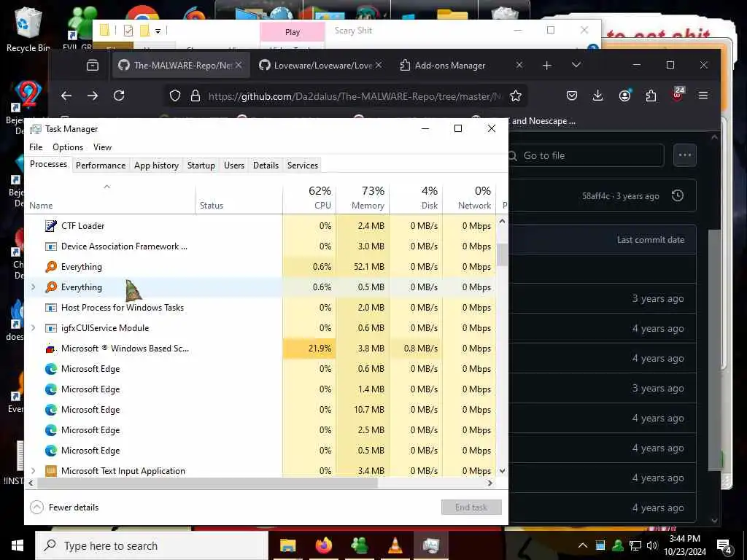Sort processes by Disk column
This screenshot has height=560, width=747.
point(417,198)
